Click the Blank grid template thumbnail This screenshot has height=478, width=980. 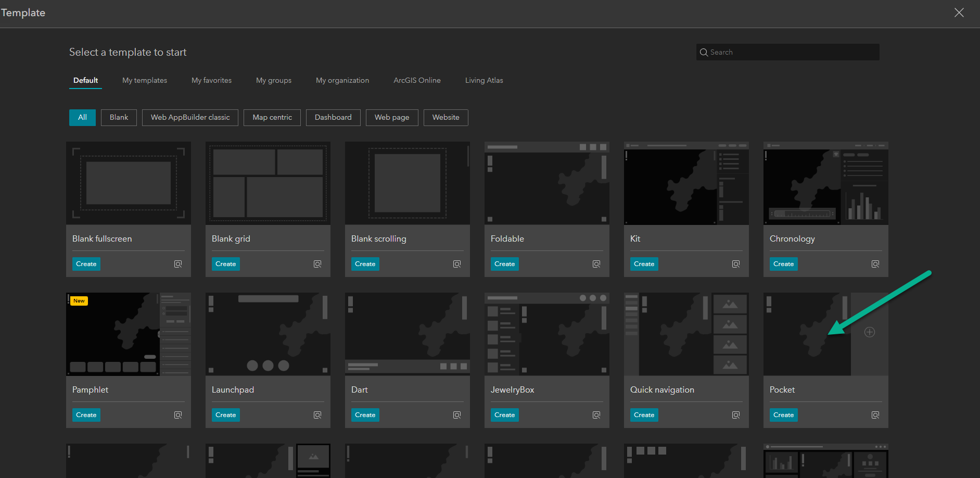[x=268, y=183]
